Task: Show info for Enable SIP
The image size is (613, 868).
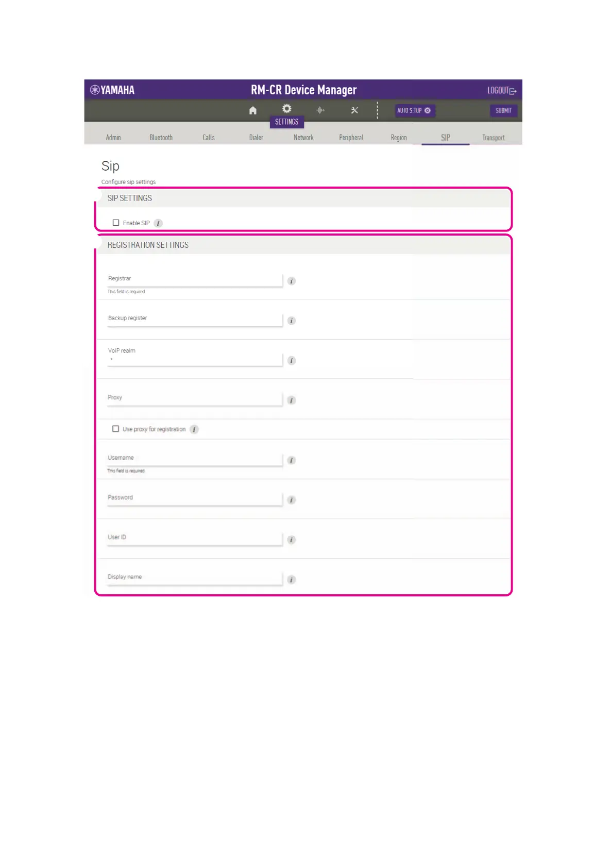Action: (158, 223)
